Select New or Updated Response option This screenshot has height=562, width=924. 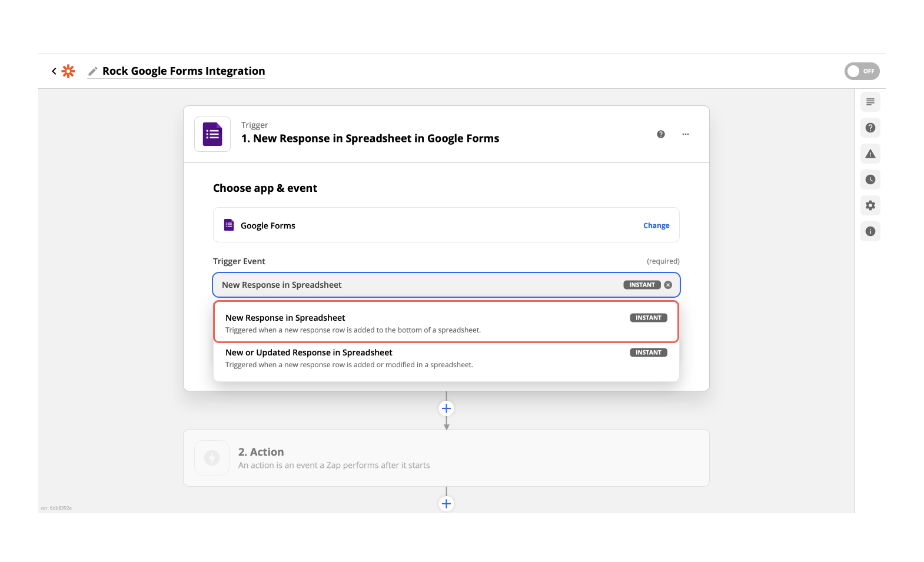click(x=446, y=358)
